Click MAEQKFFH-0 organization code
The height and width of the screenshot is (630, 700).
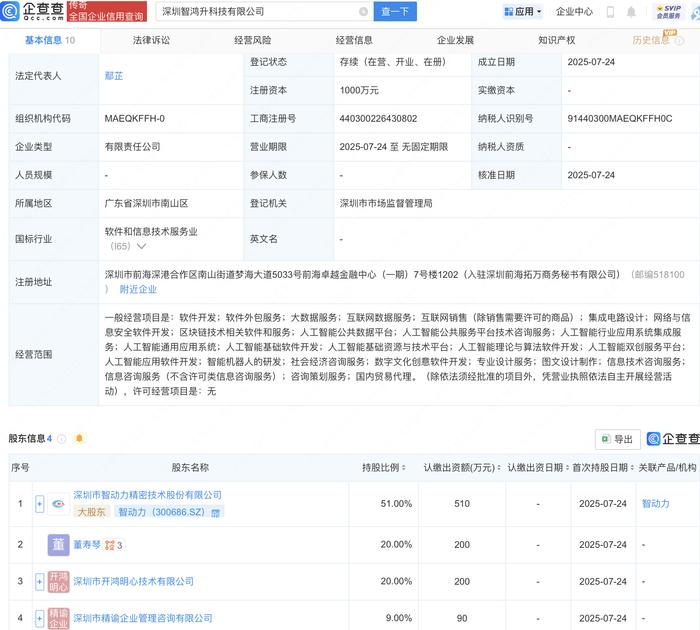coord(134,118)
